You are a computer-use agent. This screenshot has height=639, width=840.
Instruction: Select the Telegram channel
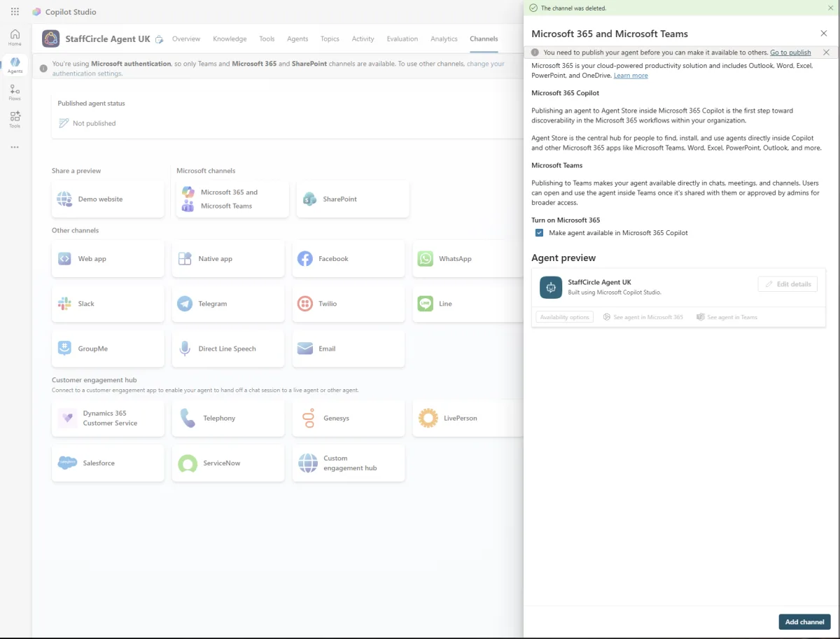pos(228,304)
